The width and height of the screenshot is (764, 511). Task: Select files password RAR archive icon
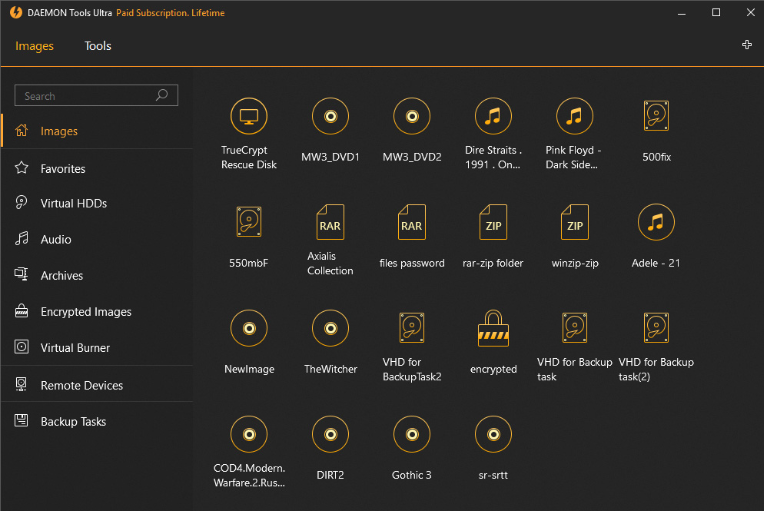[412, 222]
